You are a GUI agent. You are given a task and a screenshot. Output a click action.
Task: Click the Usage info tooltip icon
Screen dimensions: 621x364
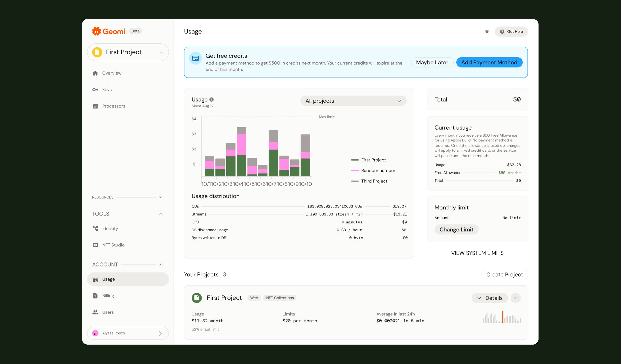pyautogui.click(x=212, y=99)
